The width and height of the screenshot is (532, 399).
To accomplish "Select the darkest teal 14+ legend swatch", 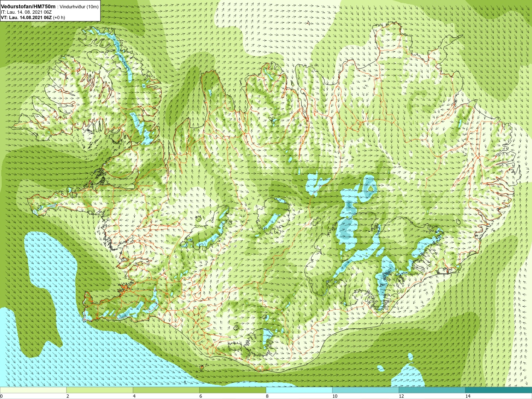I will pos(499,390).
